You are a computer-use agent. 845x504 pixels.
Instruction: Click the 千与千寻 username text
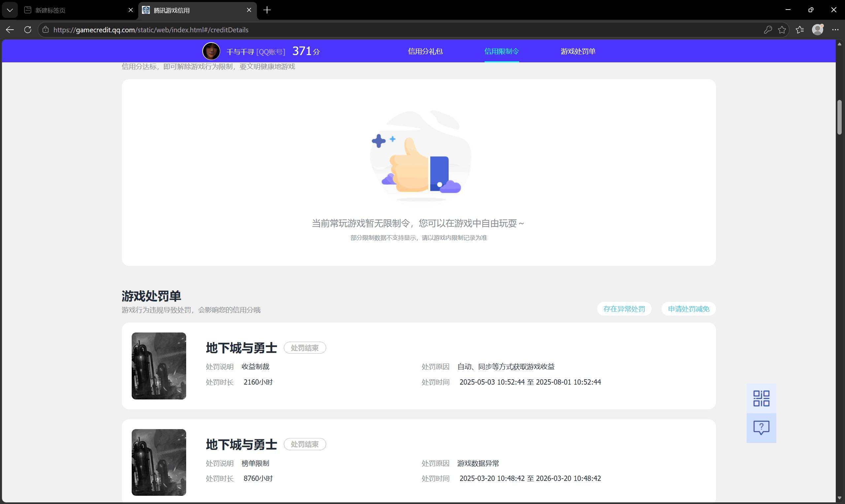[240, 52]
